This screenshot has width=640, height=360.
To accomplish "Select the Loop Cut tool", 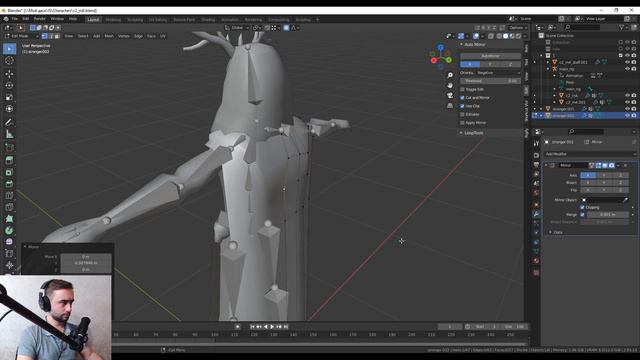I will pos(9,196).
